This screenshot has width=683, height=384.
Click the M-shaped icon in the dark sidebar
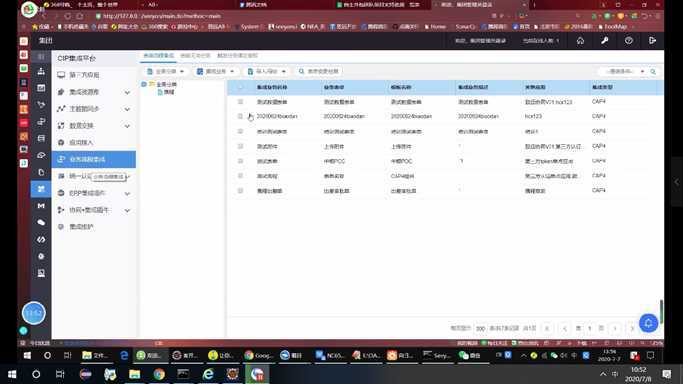click(x=41, y=205)
